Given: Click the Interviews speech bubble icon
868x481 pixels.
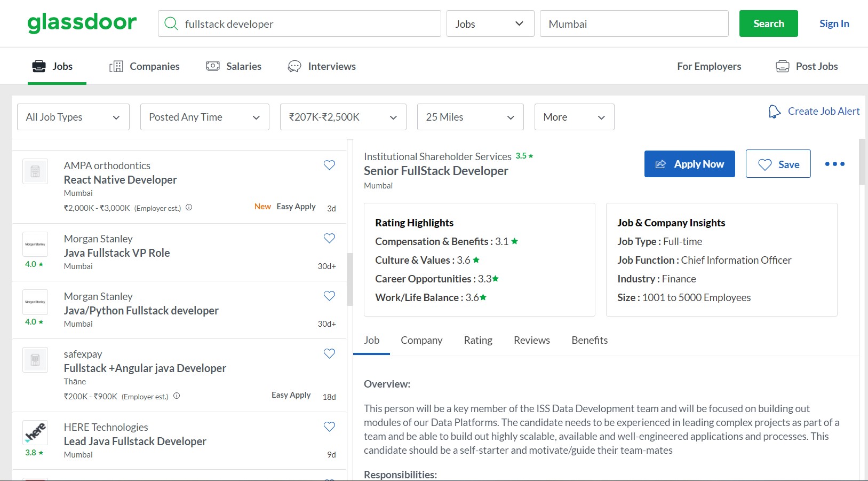Looking at the screenshot, I should pos(294,66).
